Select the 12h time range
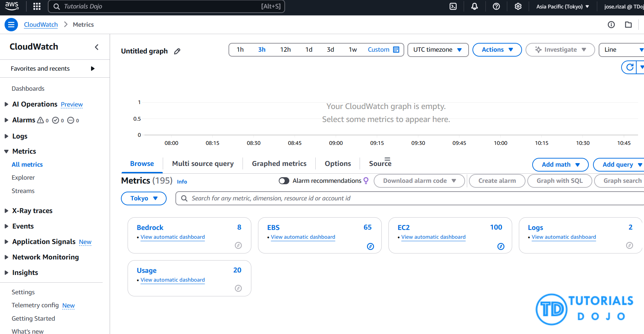Screen dimensions: 644x334 (285, 50)
